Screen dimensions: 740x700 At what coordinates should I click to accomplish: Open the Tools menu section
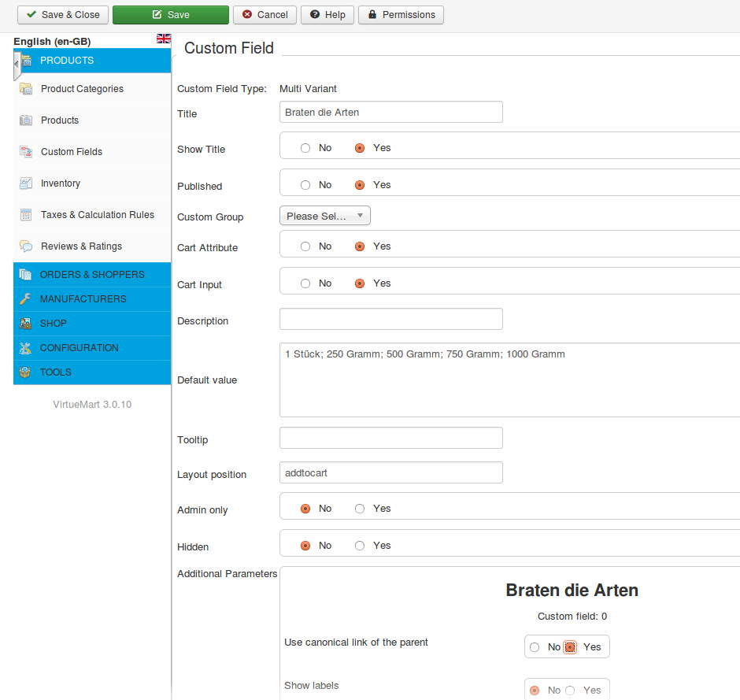pyautogui.click(x=56, y=372)
